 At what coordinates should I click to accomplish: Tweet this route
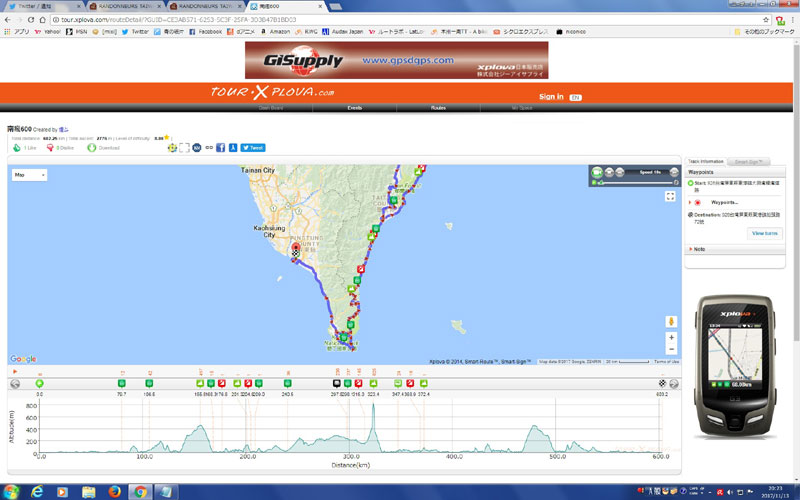(253, 147)
